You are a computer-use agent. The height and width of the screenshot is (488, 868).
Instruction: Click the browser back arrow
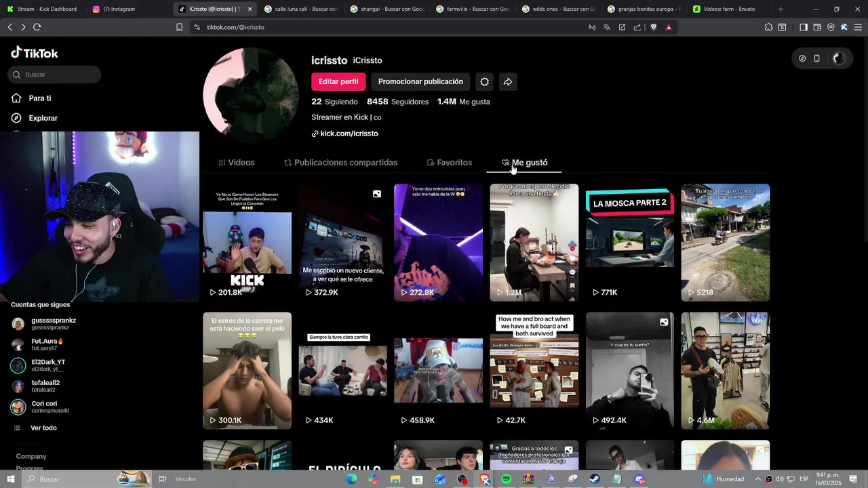[9, 27]
